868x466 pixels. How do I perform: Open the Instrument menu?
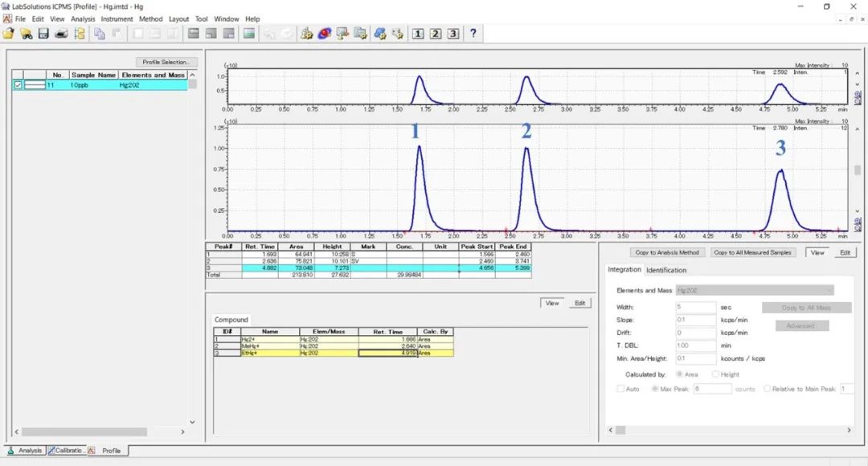pos(117,18)
